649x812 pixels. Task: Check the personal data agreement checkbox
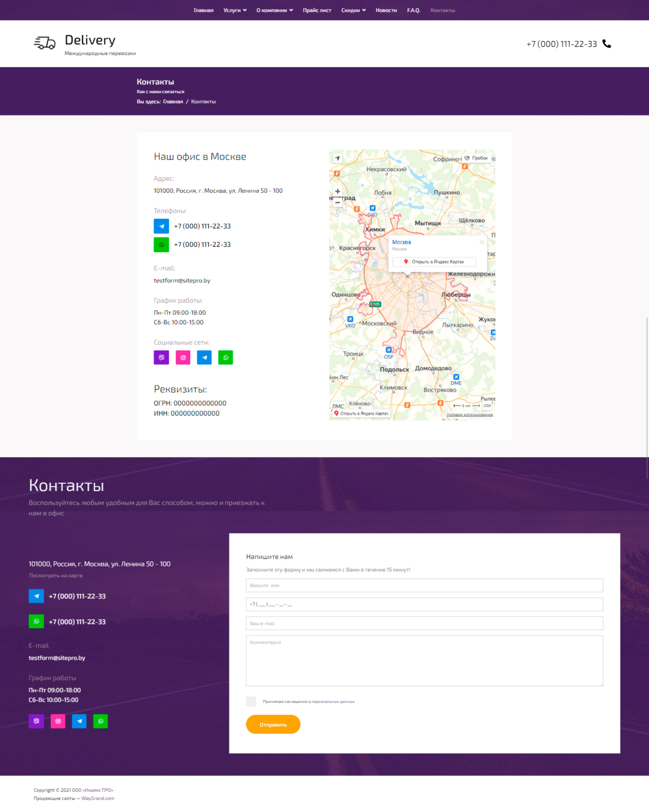tap(251, 701)
